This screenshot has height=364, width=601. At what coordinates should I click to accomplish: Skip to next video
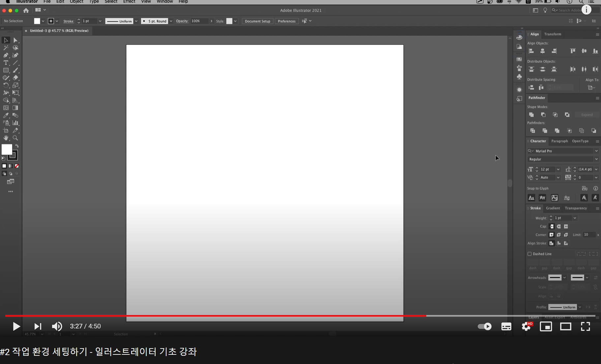pyautogui.click(x=38, y=326)
